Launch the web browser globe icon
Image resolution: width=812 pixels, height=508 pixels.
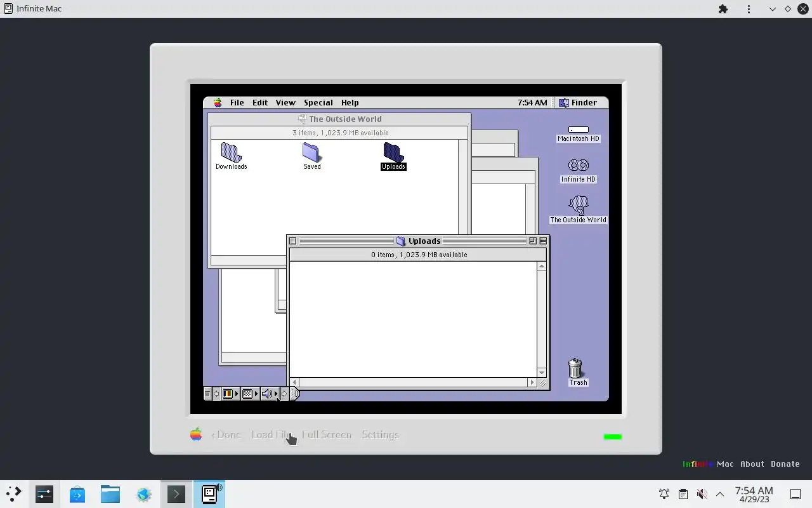144,493
